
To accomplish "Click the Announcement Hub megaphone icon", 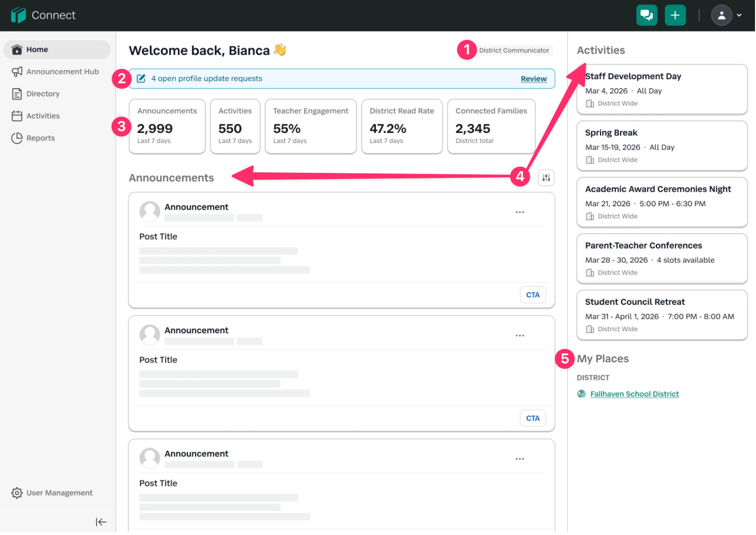I will pyautogui.click(x=17, y=72).
